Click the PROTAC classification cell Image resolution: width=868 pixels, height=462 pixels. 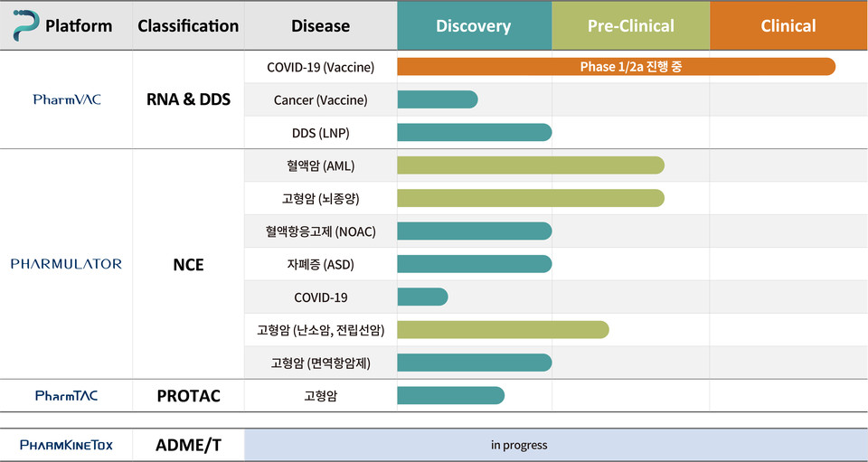[x=188, y=396]
